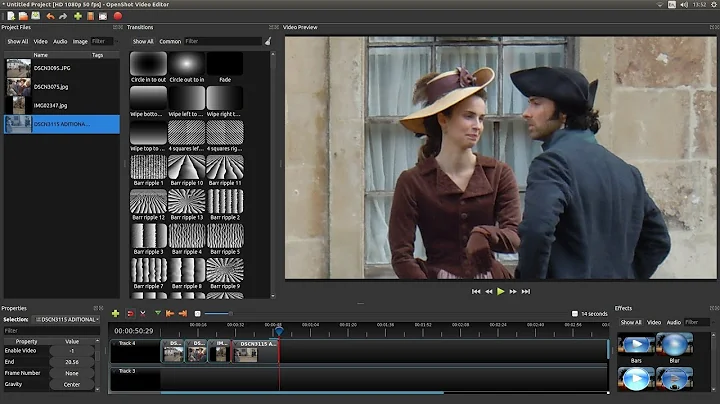Rewind the video preview
Viewport: 720px width, 404px height.
[489, 292]
